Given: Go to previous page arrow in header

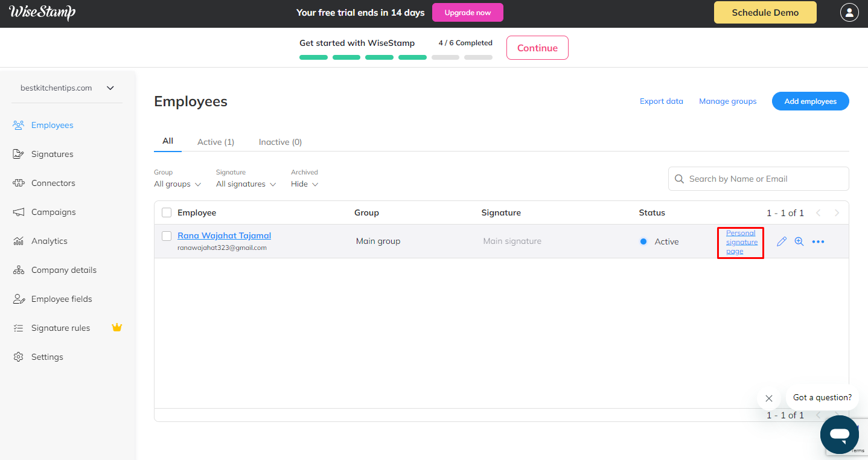Looking at the screenshot, I should (x=819, y=213).
